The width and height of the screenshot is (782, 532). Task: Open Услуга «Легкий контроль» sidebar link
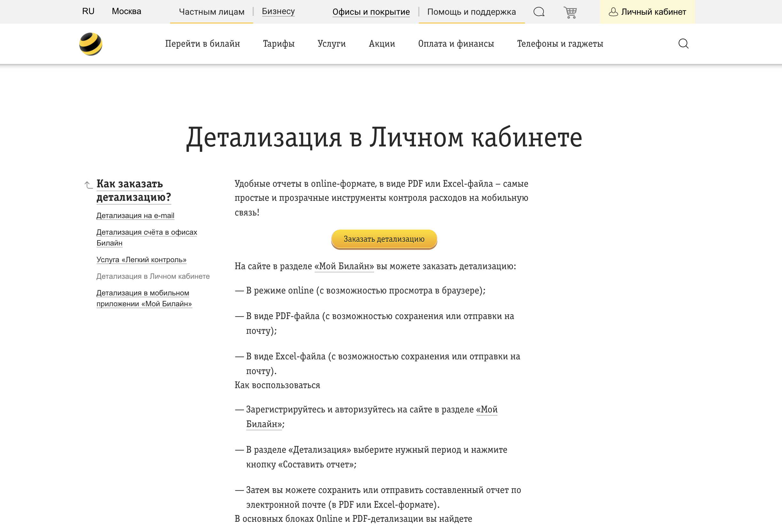tap(142, 259)
